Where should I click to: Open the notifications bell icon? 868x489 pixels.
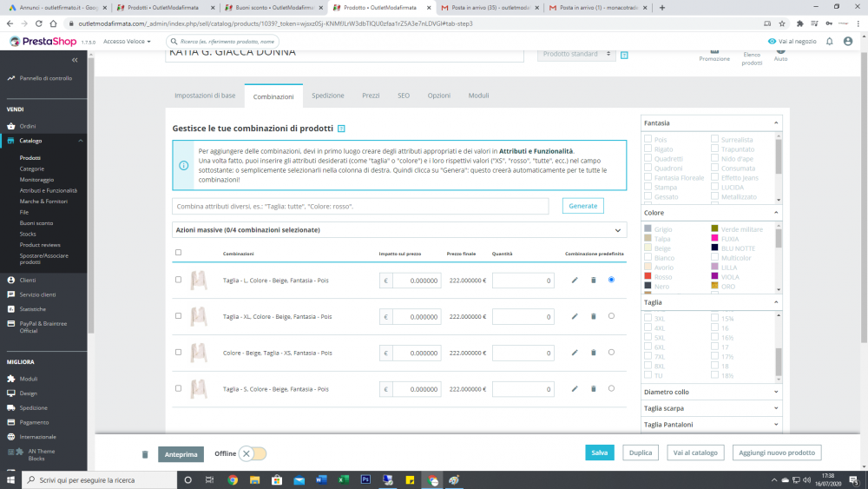pyautogui.click(x=829, y=42)
